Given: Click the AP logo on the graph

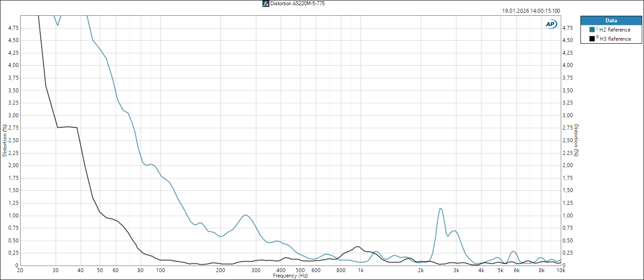Looking at the screenshot, I should click(551, 24).
